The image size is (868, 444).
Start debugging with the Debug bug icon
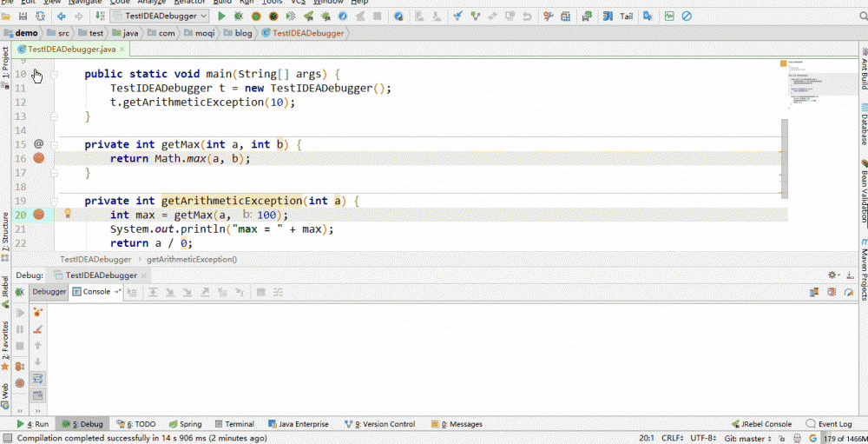(x=240, y=16)
